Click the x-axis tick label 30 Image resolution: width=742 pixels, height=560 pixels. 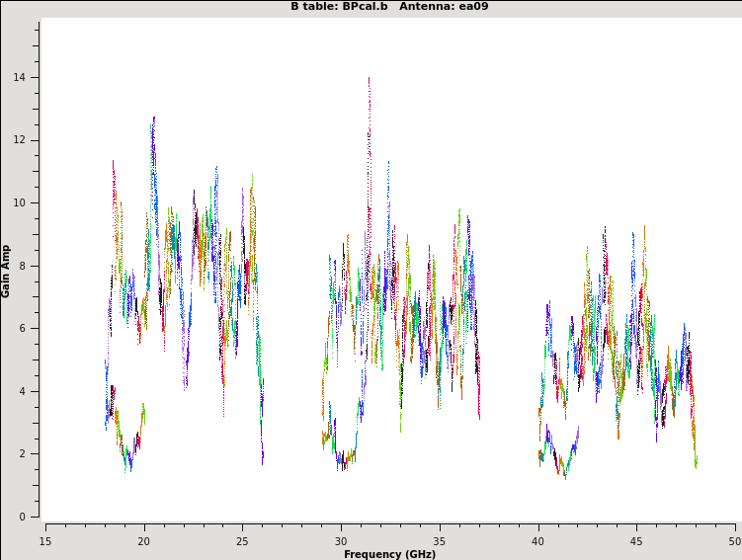(x=341, y=541)
